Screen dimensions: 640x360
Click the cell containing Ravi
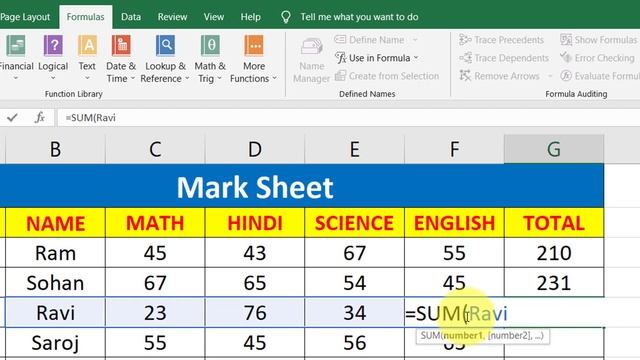(x=56, y=313)
